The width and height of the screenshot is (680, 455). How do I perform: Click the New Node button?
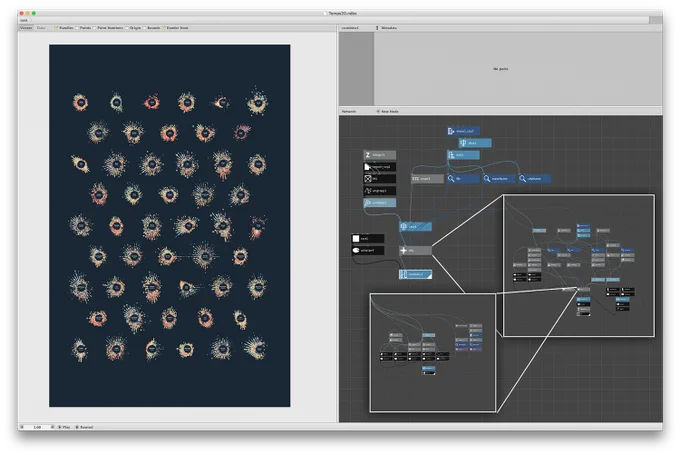pos(388,111)
